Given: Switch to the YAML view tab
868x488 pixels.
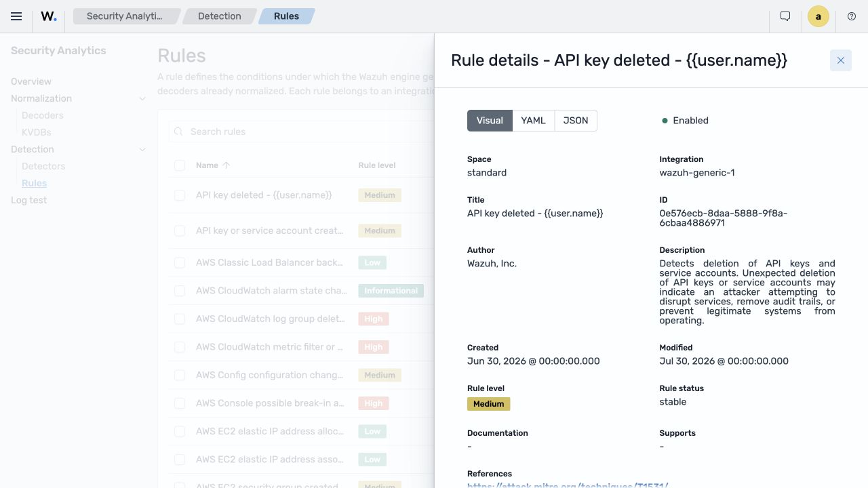Looking at the screenshot, I should pos(533,121).
